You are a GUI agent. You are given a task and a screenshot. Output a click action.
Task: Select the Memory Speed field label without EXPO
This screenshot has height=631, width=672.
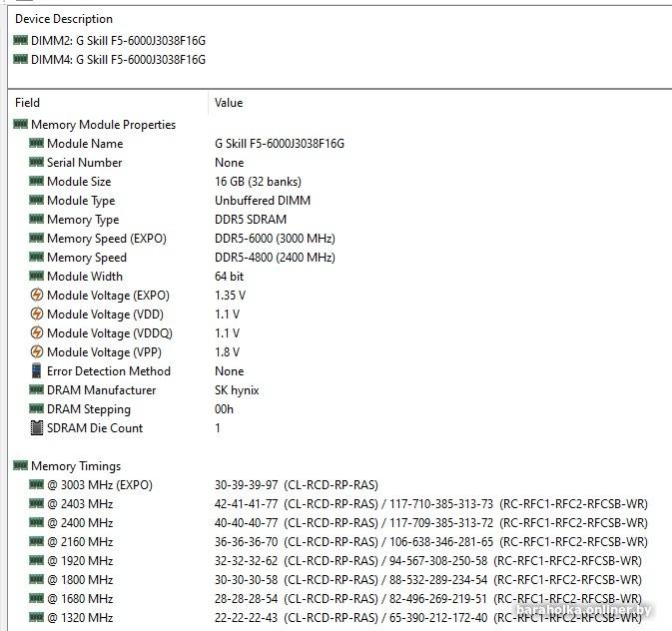click(x=87, y=258)
